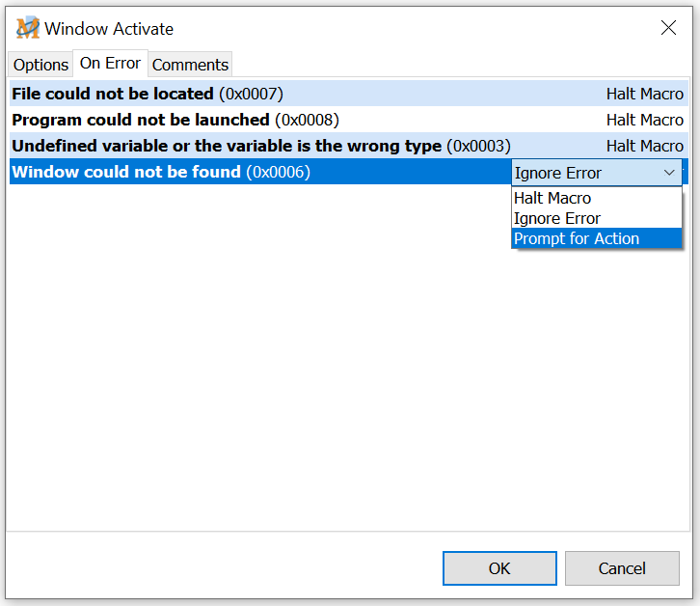Select the On Error tab
The width and height of the screenshot is (700, 606).
(x=110, y=64)
